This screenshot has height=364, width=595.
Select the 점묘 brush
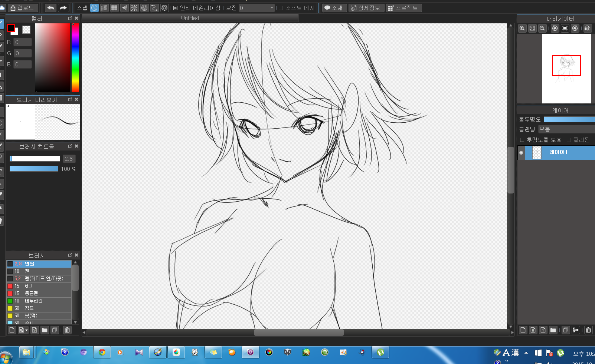tap(39, 308)
